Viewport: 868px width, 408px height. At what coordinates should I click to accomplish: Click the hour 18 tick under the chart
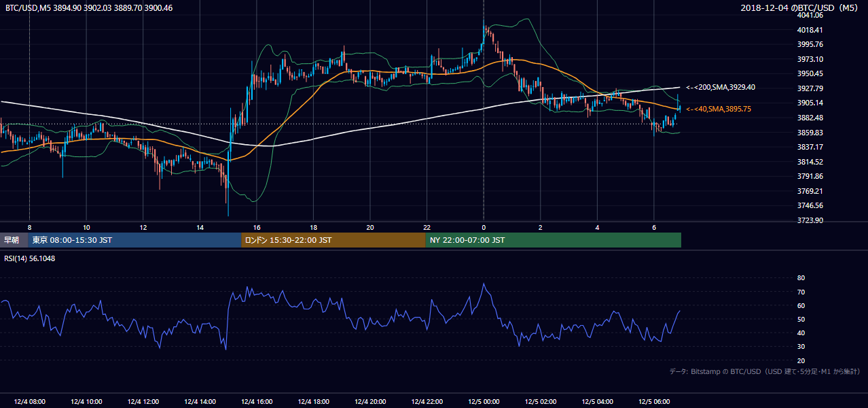(x=314, y=227)
